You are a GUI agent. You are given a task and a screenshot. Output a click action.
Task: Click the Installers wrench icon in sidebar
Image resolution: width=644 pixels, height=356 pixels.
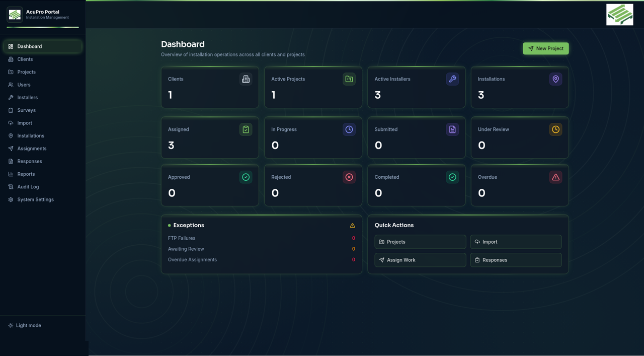[11, 98]
